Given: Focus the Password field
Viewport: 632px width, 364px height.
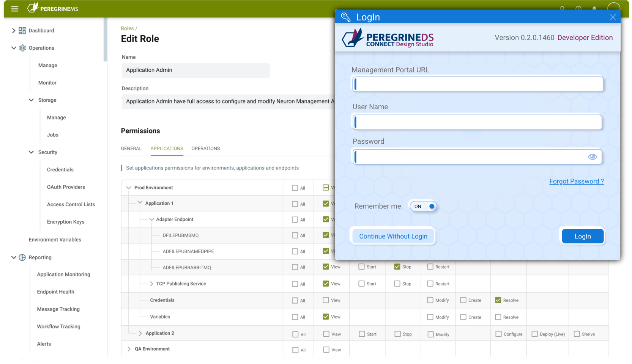Looking at the screenshot, I should click(478, 157).
